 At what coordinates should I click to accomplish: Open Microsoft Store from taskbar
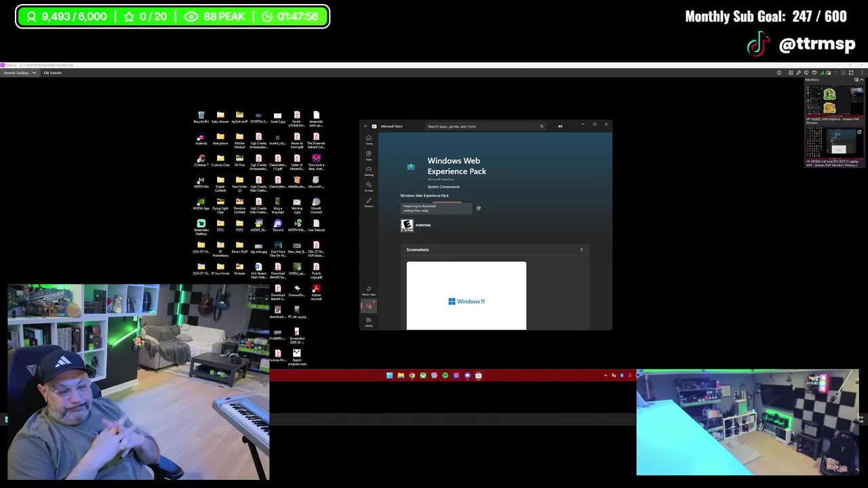click(478, 375)
